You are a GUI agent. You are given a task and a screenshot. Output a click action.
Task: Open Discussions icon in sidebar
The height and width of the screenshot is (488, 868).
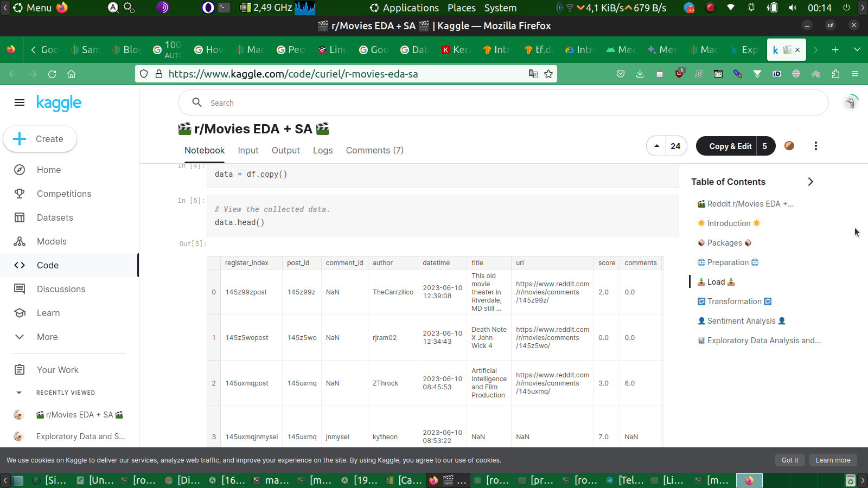point(20,289)
